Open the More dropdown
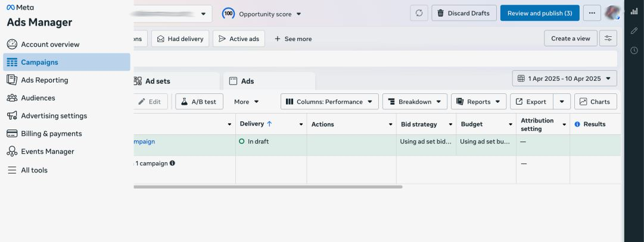Viewport: 644px width, 242px height. coord(247,102)
